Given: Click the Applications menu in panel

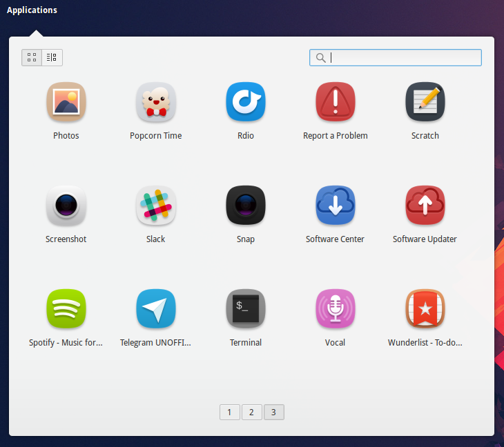Looking at the screenshot, I should click(32, 10).
